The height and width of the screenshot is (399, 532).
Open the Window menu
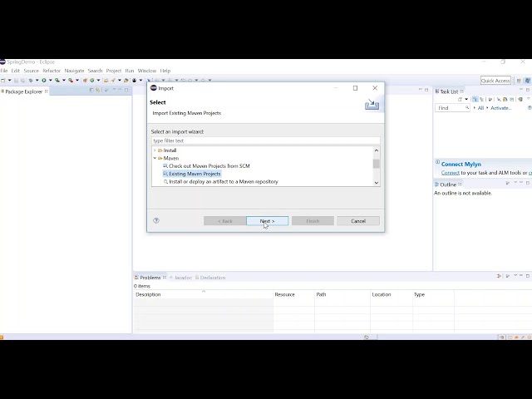[x=147, y=71]
